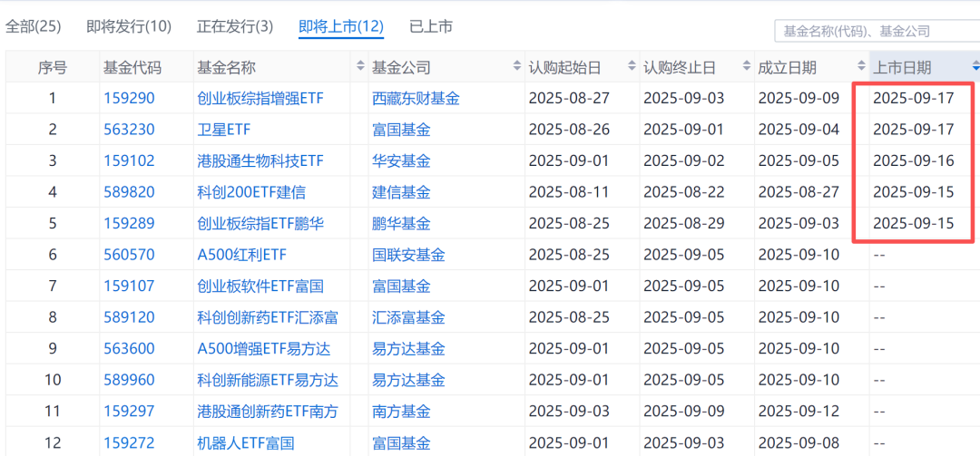Image resolution: width=980 pixels, height=456 pixels.
Task: Open 港股通生物科技ETF fund link
Action: [x=260, y=160]
